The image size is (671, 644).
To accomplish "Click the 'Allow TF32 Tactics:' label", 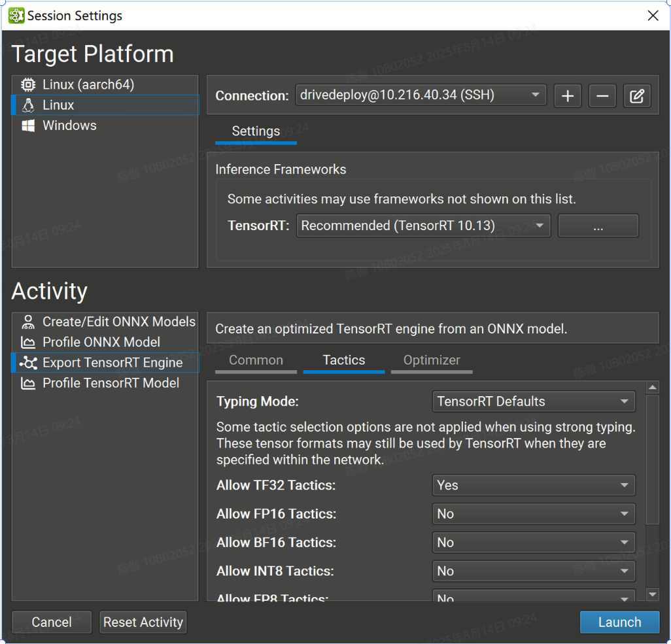I will coord(276,485).
